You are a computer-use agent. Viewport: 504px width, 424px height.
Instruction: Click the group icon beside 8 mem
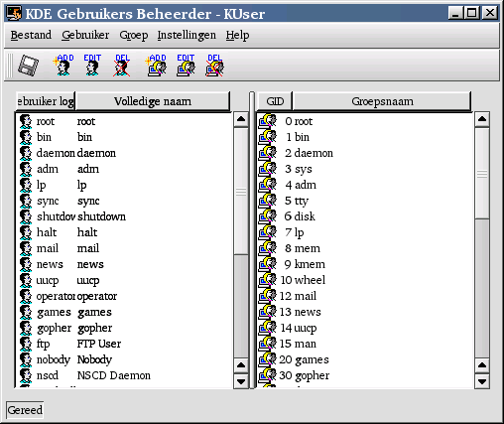pos(267,248)
